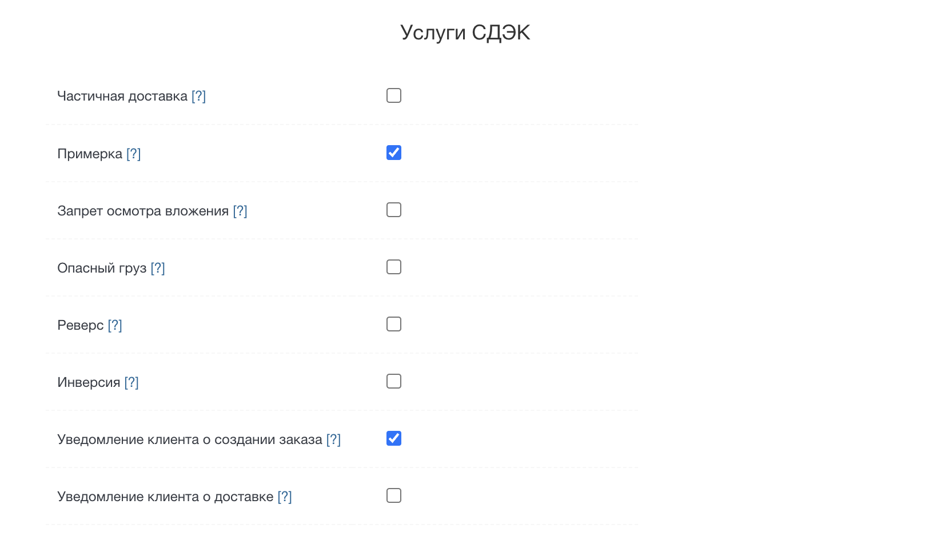Screen dimensions: 925x560
Task: Uncheck Уведомление клиента о создании заказа
Action: pos(393,438)
